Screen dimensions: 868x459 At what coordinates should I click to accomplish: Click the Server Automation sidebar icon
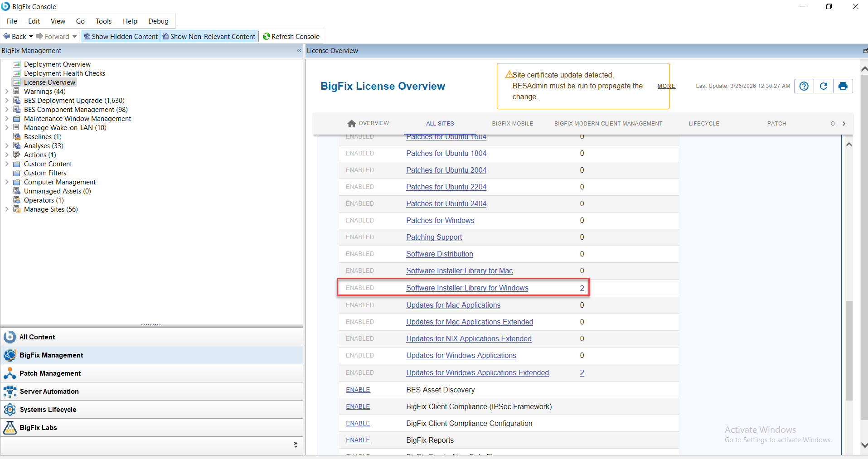point(10,391)
